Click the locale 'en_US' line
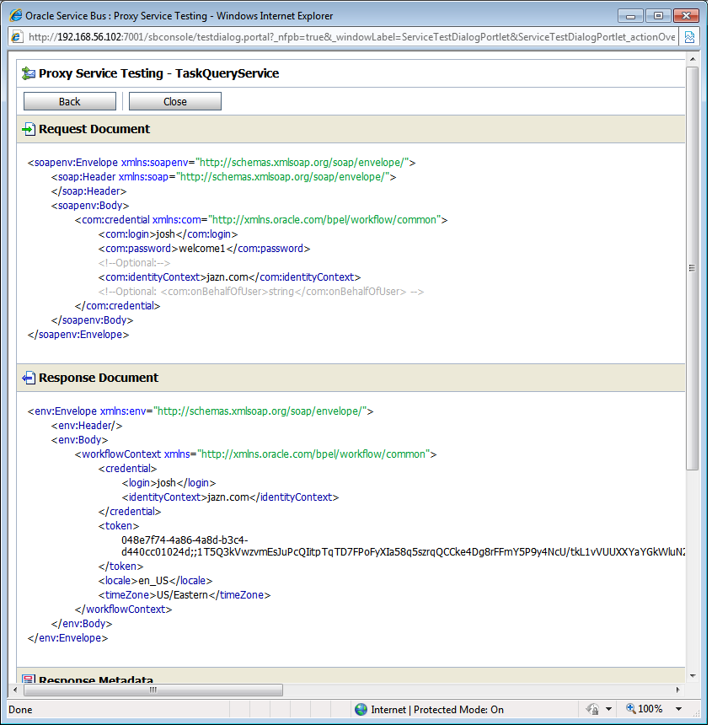This screenshot has height=725, width=728. [156, 581]
